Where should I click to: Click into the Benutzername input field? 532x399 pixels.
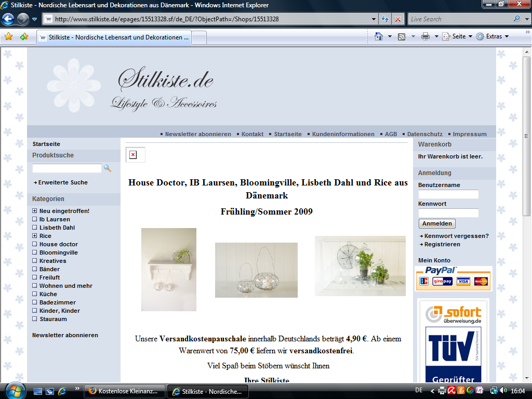click(448, 194)
